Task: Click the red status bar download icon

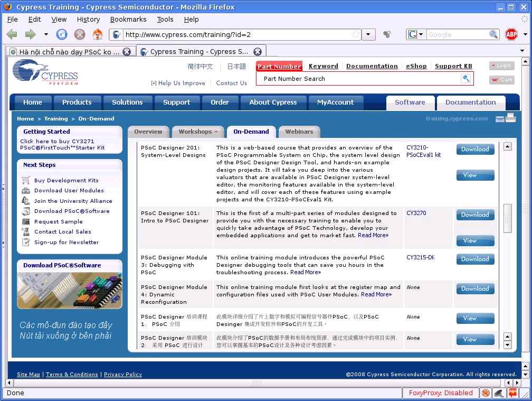Action: 512,393
